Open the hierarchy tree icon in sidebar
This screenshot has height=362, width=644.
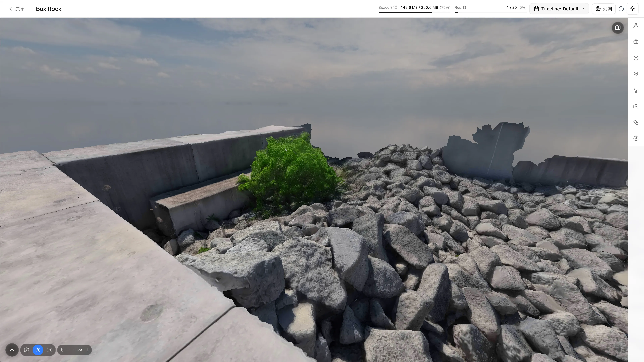(x=636, y=26)
